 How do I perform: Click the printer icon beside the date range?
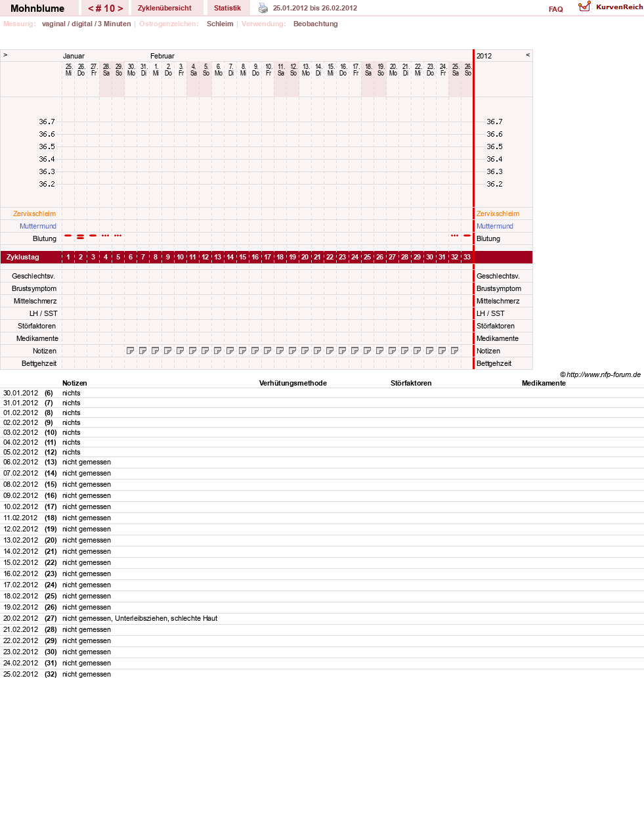click(263, 8)
